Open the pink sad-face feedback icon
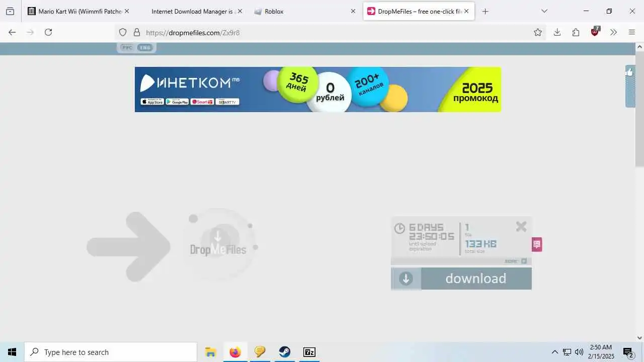The image size is (644, 362). pyautogui.click(x=537, y=244)
